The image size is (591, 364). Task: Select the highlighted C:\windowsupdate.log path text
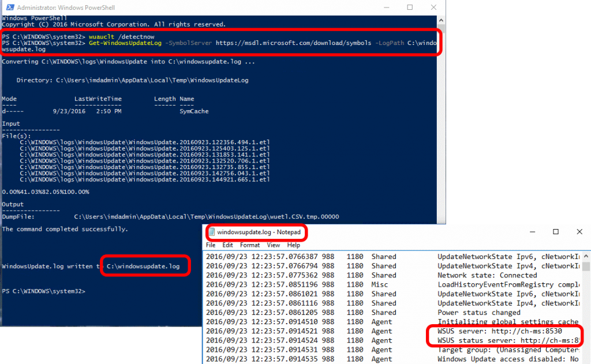click(143, 265)
